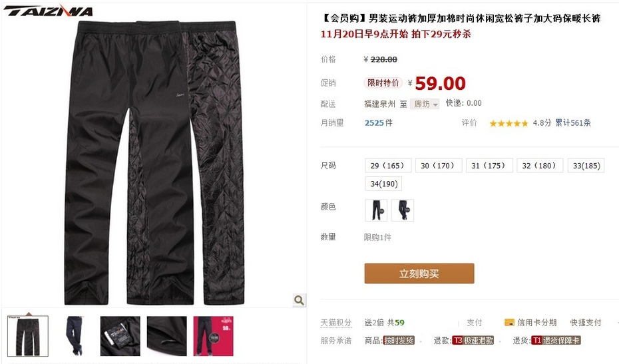Viewport: 619px width, 364px height.
Task: Select the black pants color swatch
Action: (376, 210)
